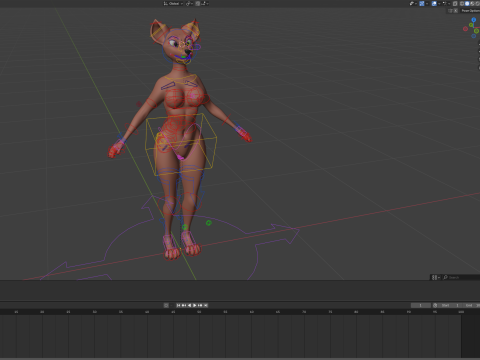
Task: Open the viewport object visibility dropdown
Action: [413, 4]
